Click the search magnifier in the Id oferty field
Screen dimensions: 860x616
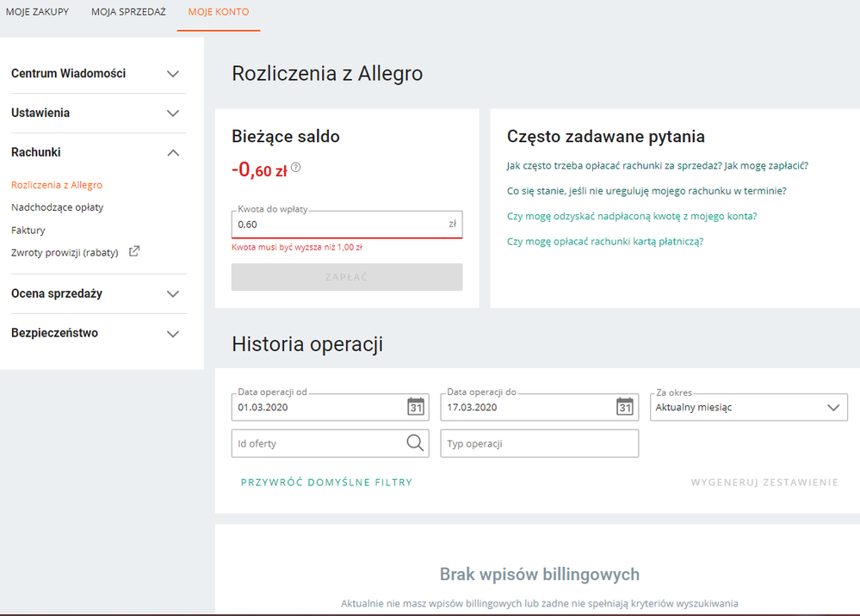point(414,442)
